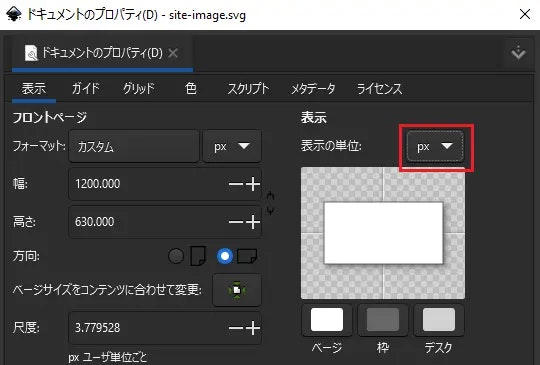Switch to the メタデータ tab
The image size is (540, 365).
[313, 88]
